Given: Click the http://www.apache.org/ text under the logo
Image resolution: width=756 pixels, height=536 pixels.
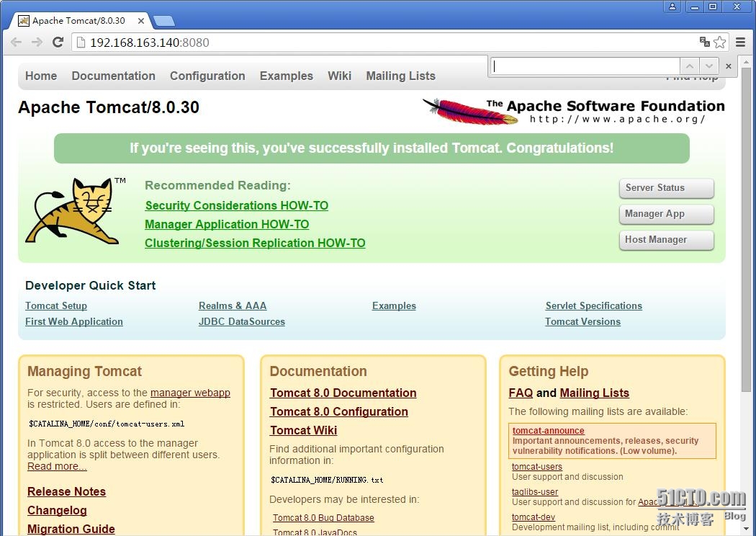Looking at the screenshot, I should click(x=617, y=119).
